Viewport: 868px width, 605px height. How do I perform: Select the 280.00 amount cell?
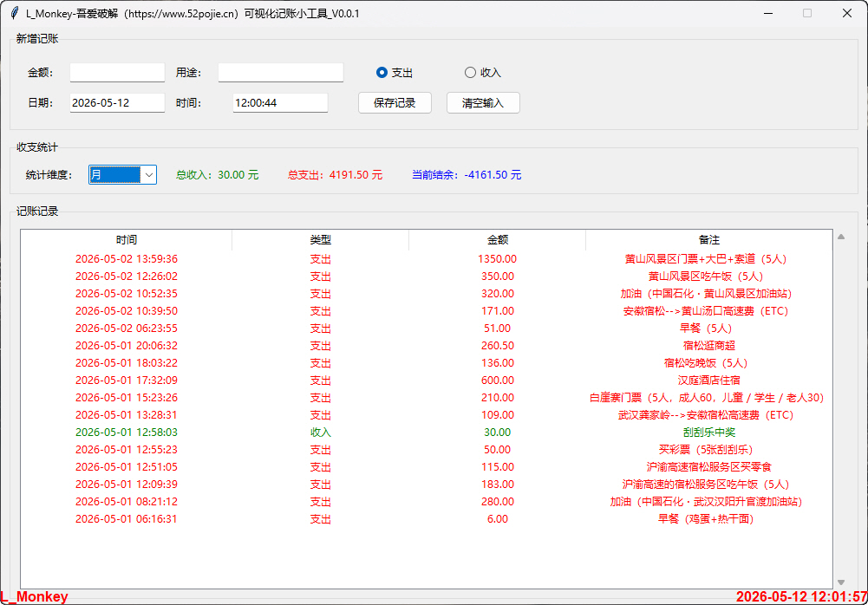pyautogui.click(x=498, y=502)
